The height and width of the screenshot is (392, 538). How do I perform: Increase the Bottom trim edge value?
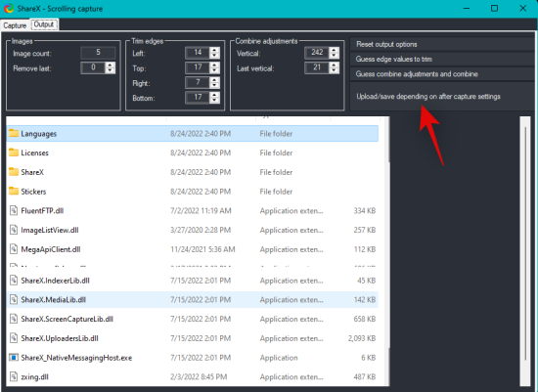[214, 95]
